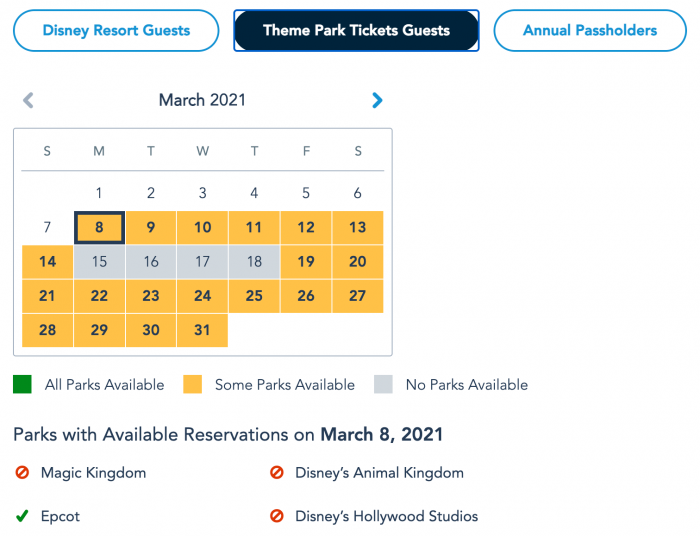Click the grayed-out March 16 date
The width and height of the screenshot is (700, 536).
pos(151,262)
